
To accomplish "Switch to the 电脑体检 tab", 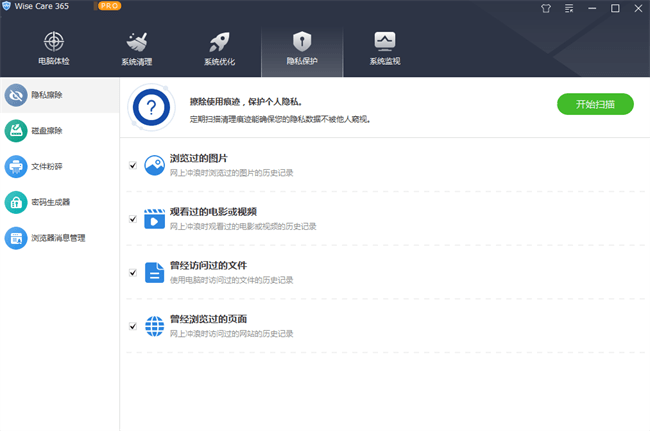I will click(55, 49).
